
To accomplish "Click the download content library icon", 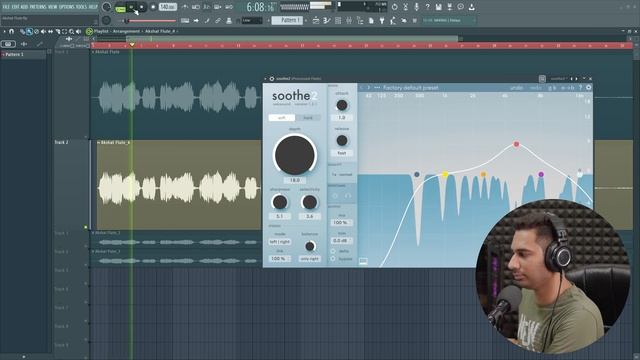I will point(471,7).
